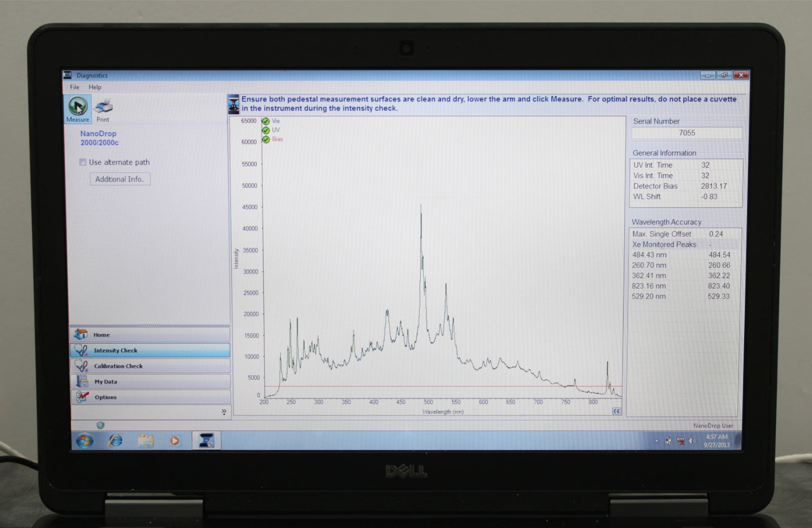Click the 823.16 nm peak row

click(681, 286)
